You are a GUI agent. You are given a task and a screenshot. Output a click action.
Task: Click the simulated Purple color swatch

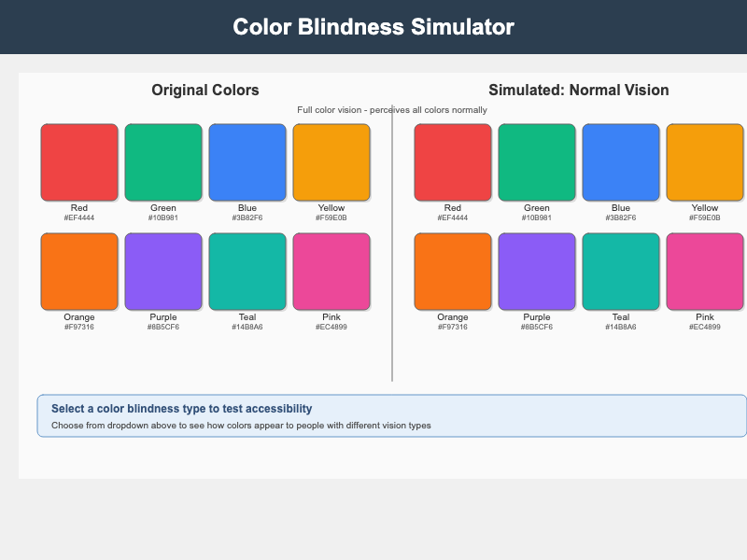pos(536,271)
